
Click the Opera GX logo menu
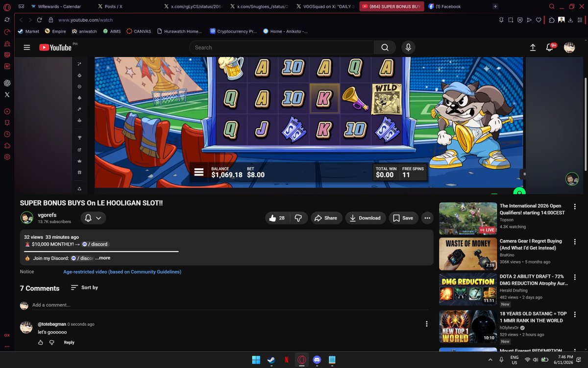[x=7, y=6]
